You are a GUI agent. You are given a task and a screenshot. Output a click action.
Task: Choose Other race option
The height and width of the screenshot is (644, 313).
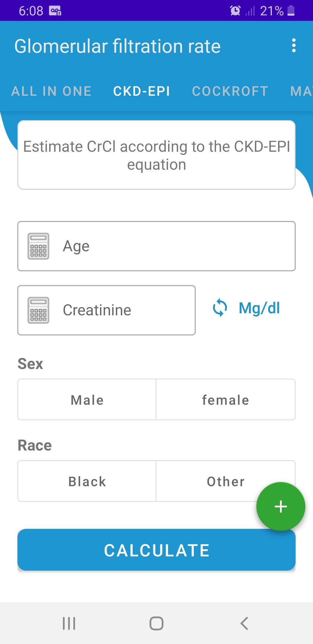click(226, 481)
